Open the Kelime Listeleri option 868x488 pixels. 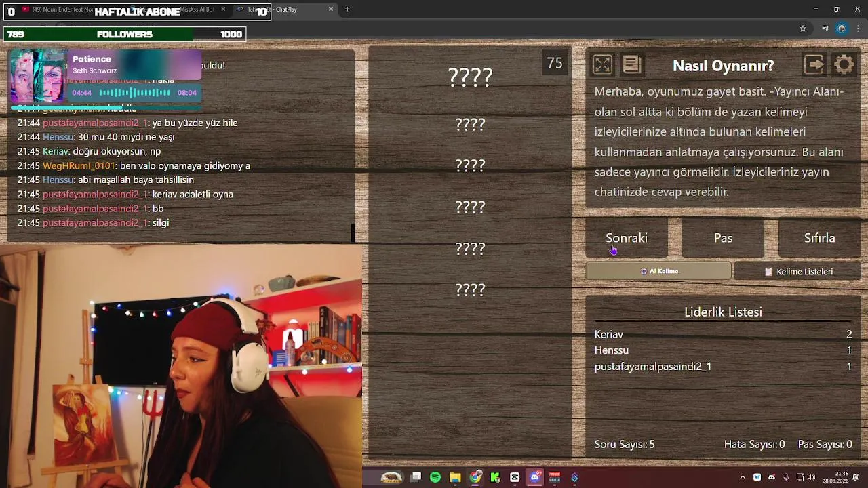coord(797,272)
